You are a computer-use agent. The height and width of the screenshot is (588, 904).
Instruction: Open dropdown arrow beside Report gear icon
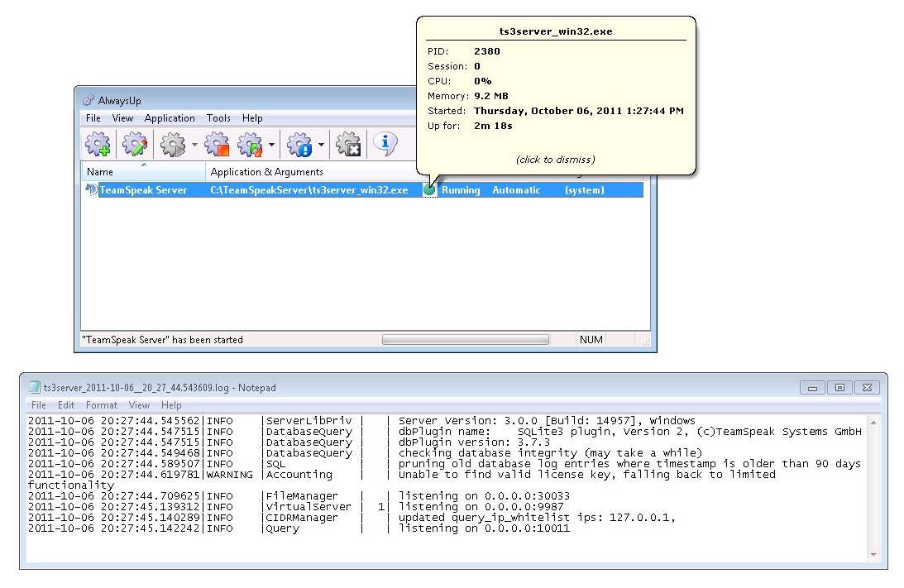(x=321, y=145)
